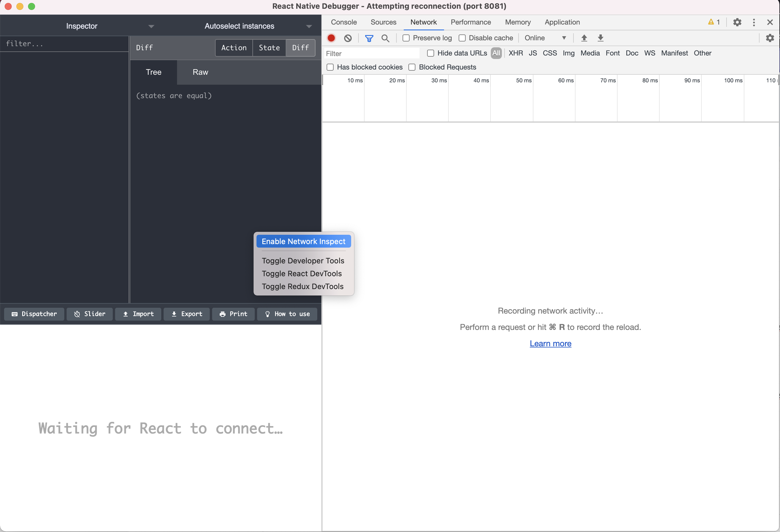Switch to the Sources tab

(383, 22)
